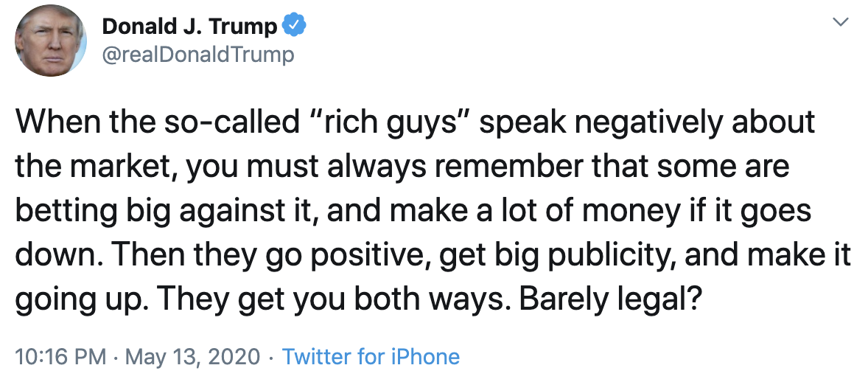The image size is (868, 382).
Task: Click the Twitter for iPhone source link
Action: 371,358
